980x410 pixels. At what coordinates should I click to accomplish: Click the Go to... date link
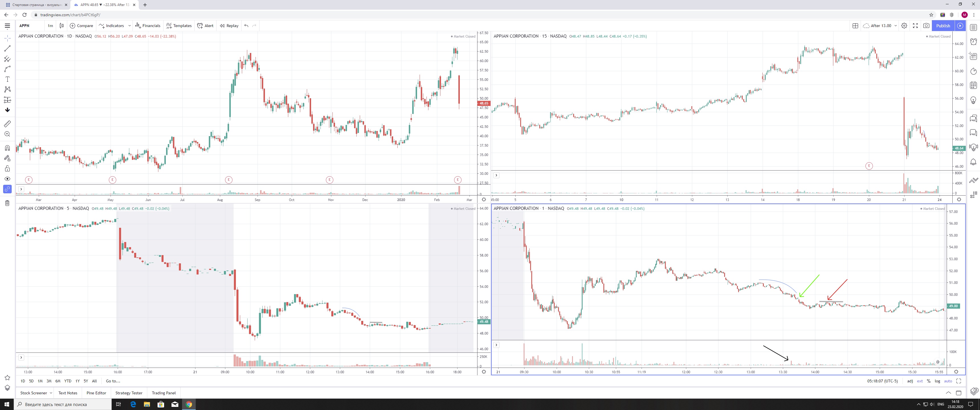click(x=113, y=381)
